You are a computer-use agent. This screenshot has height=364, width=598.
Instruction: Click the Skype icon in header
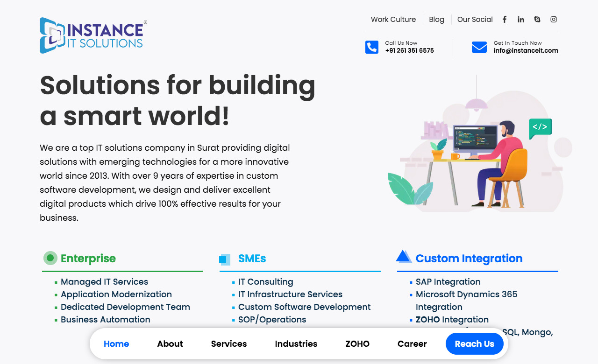pyautogui.click(x=537, y=20)
